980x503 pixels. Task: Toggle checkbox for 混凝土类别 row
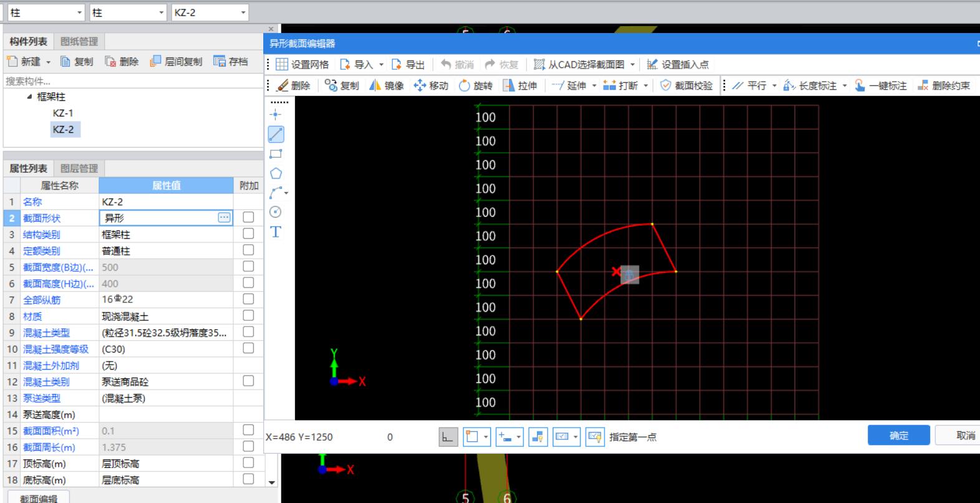248,381
